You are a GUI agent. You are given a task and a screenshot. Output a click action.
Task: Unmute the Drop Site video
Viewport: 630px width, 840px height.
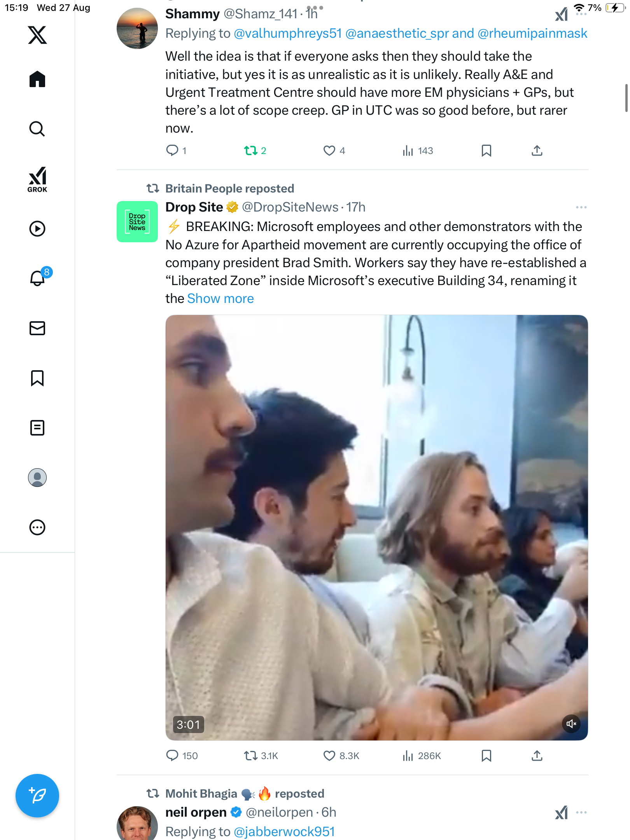click(571, 724)
